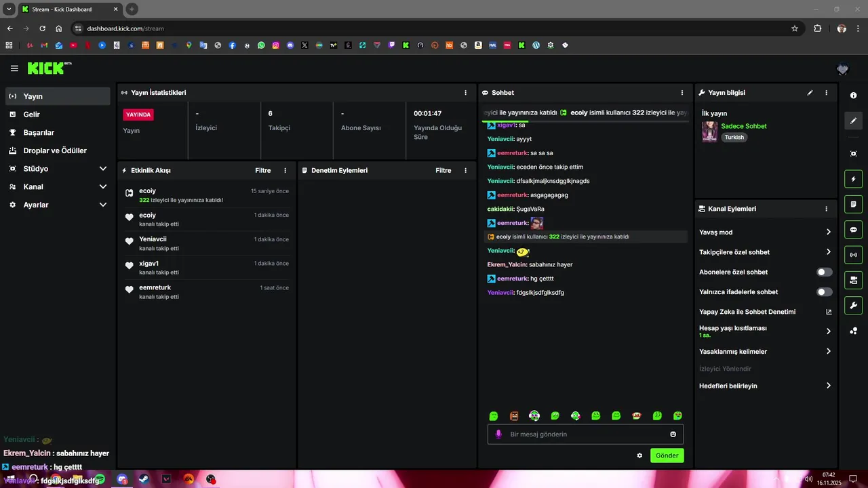Open Yasaklanmış kelimeler settings
The image size is (868, 488).
766,352
